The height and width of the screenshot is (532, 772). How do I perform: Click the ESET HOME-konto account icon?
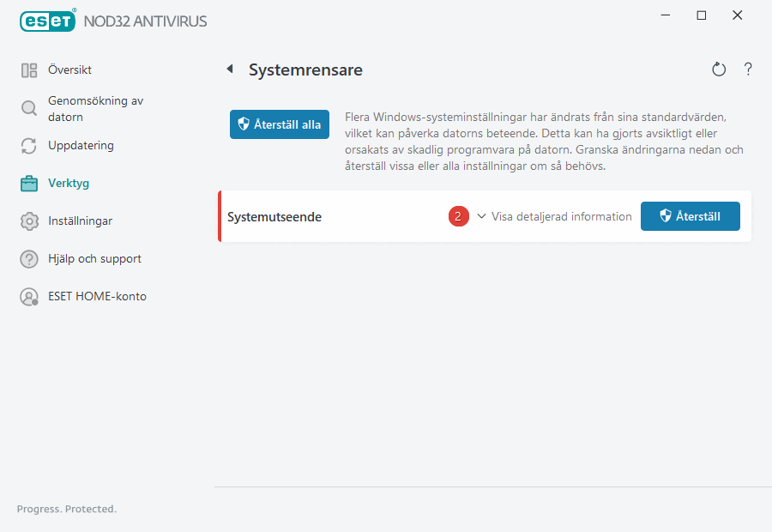coord(29,296)
